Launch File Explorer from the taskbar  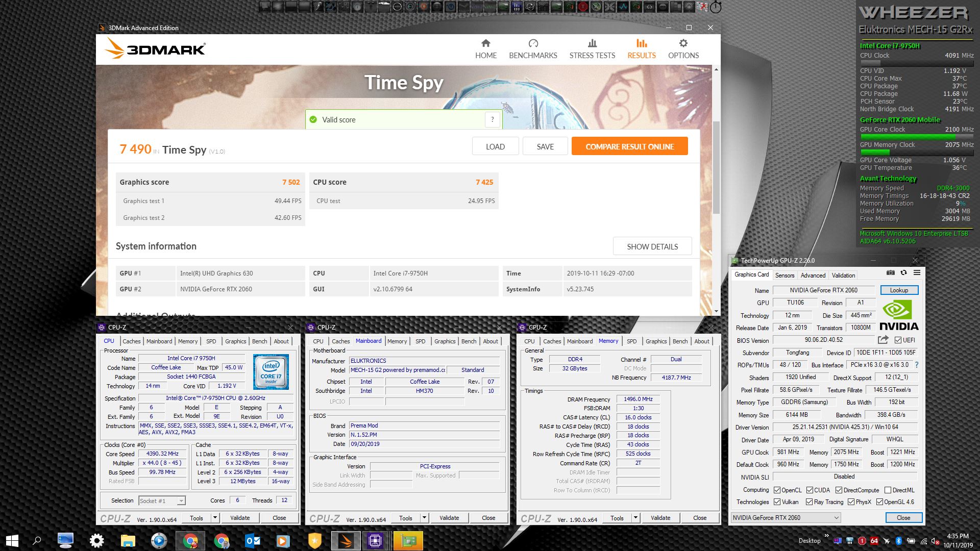pyautogui.click(x=128, y=541)
